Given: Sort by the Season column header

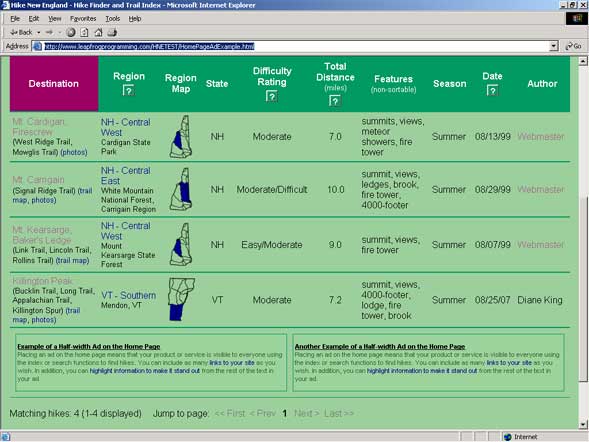Looking at the screenshot, I should pyautogui.click(x=449, y=84).
